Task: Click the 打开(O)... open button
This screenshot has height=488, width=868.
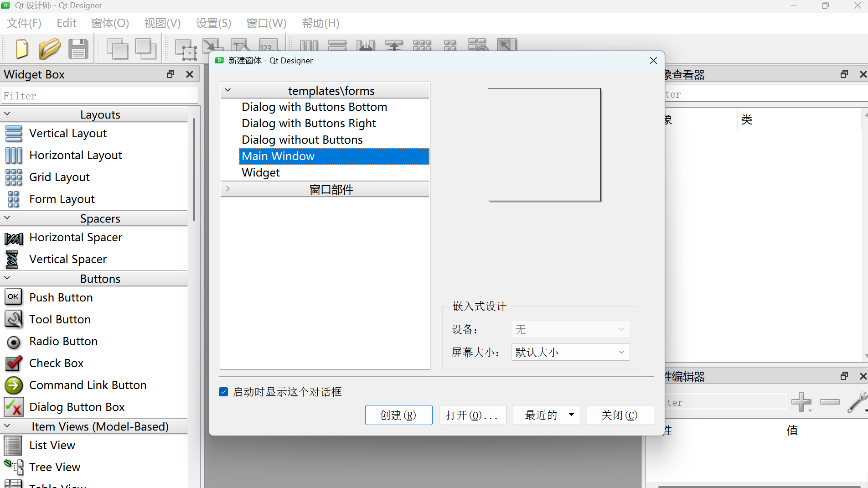Action: pos(472,415)
